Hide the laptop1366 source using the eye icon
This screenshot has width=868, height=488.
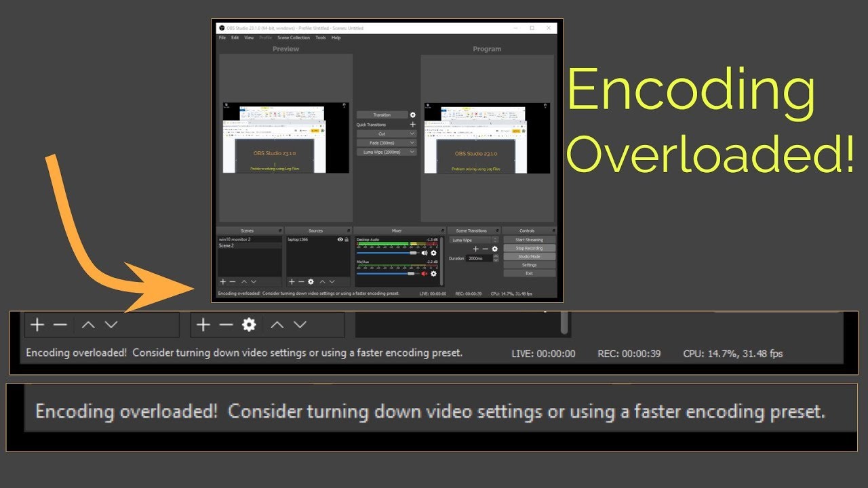click(340, 240)
